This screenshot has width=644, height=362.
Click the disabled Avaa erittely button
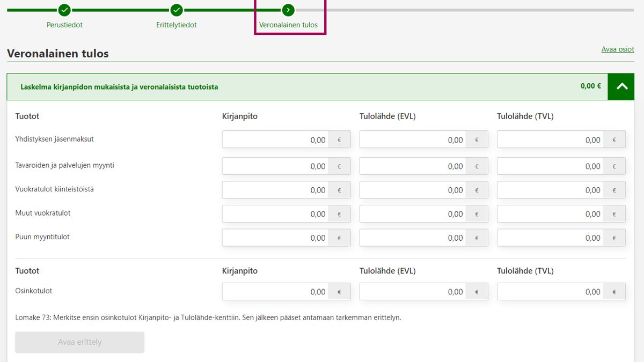point(79,342)
